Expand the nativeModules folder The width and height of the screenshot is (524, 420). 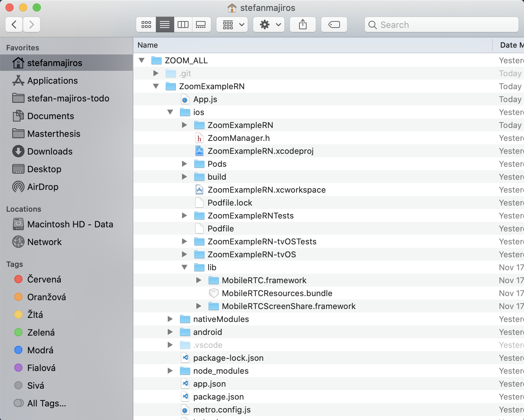[x=170, y=319]
